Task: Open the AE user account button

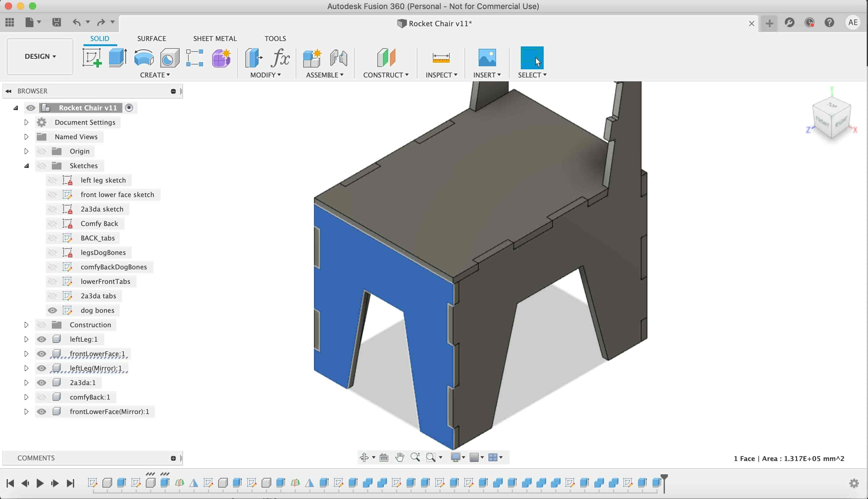Action: [x=853, y=23]
